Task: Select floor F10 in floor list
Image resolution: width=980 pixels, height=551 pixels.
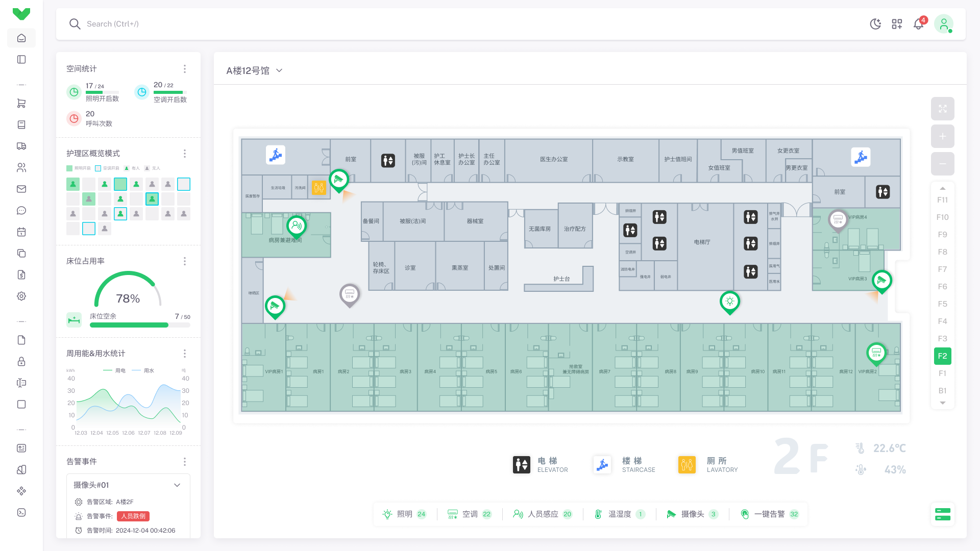Action: [x=942, y=217]
